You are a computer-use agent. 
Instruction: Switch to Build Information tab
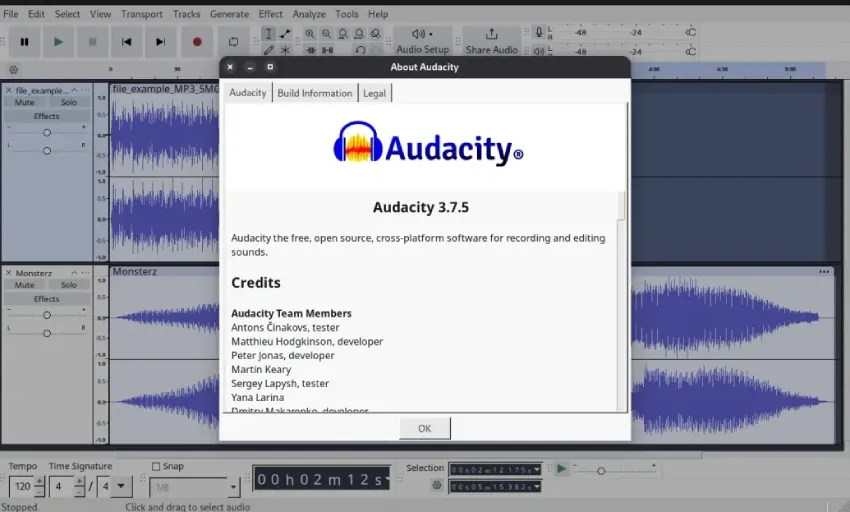click(x=315, y=93)
